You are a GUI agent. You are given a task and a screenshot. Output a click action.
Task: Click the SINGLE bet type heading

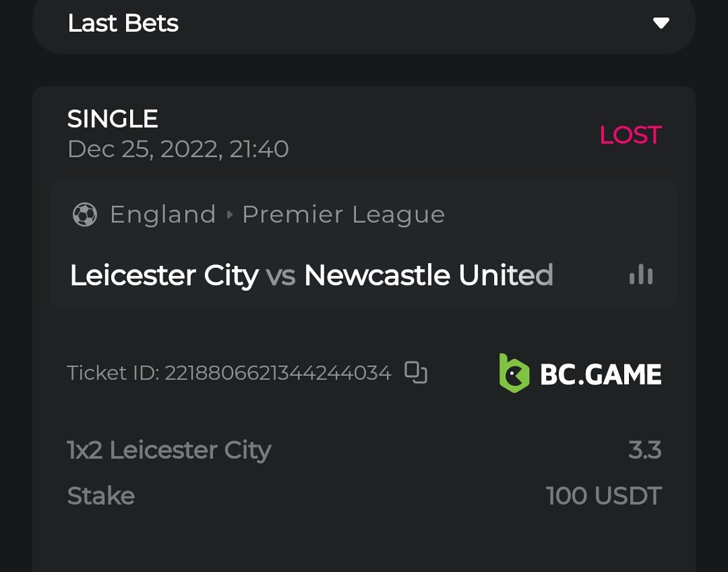(x=113, y=119)
